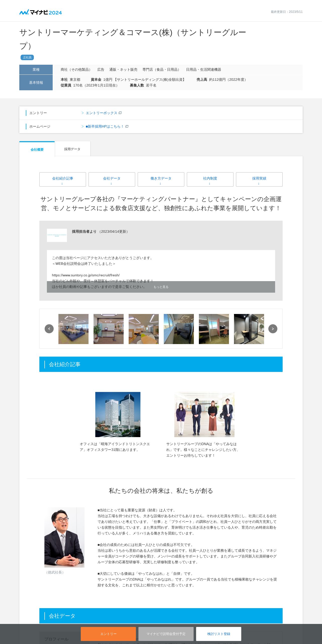Click the 最終更新日：2023/5/11 text
Image resolution: width=322 pixels, height=644 pixels.
[x=287, y=12]
